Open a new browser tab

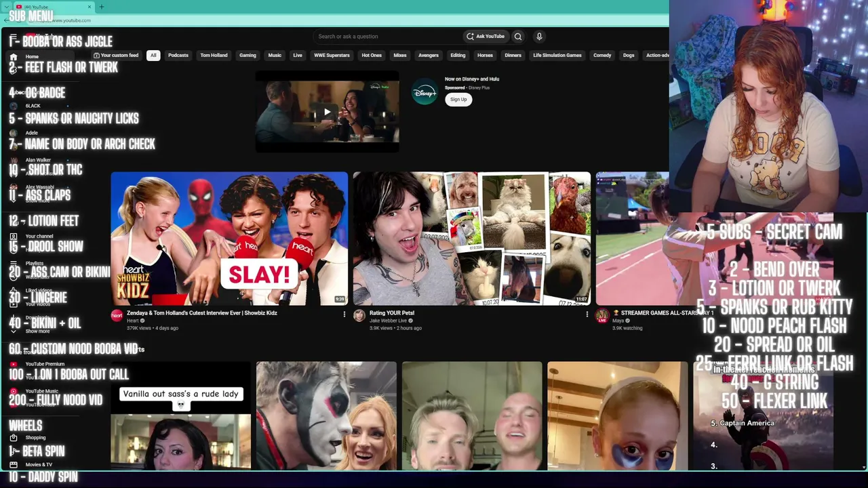point(102,7)
